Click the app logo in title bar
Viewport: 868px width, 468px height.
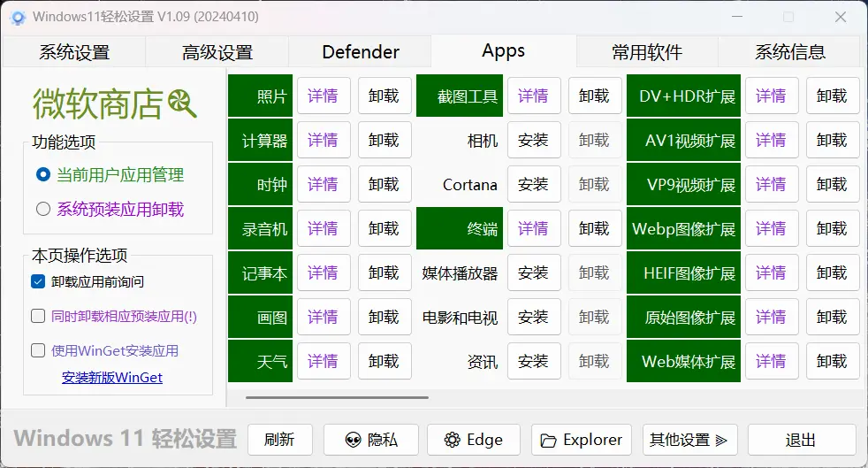click(18, 17)
